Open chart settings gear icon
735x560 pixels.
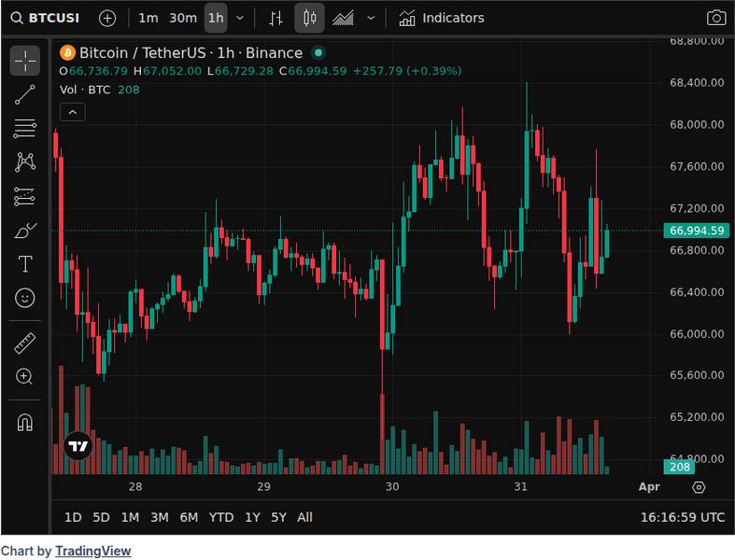click(x=699, y=487)
